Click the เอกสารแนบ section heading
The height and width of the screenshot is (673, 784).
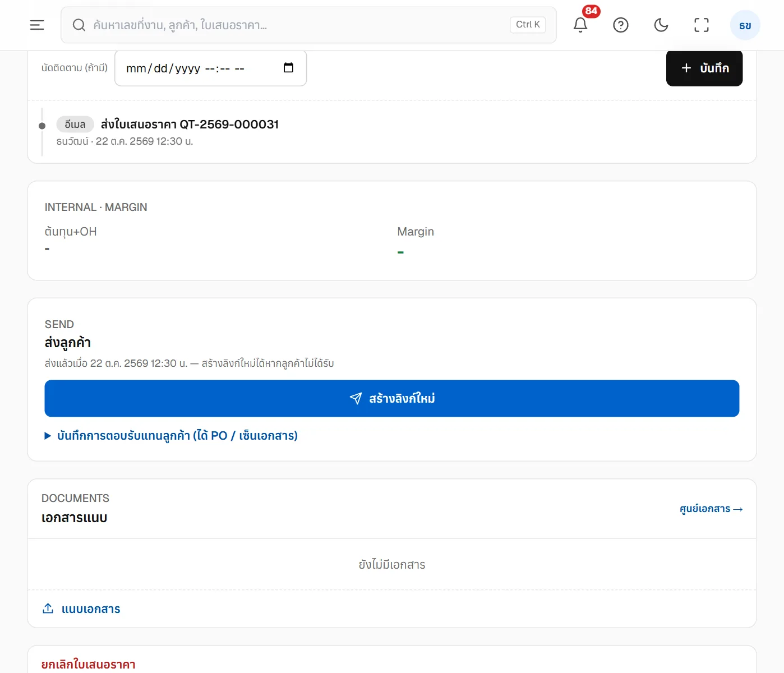[x=74, y=518]
